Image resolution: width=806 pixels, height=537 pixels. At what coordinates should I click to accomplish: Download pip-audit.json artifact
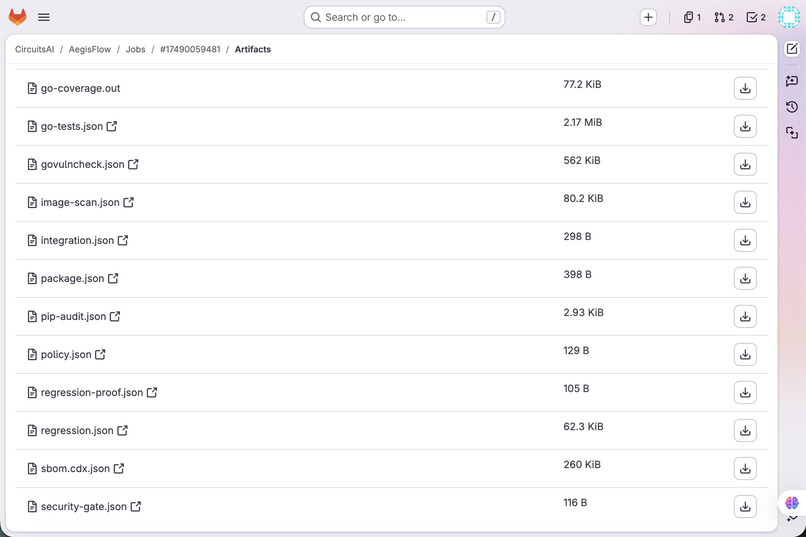pyautogui.click(x=745, y=317)
